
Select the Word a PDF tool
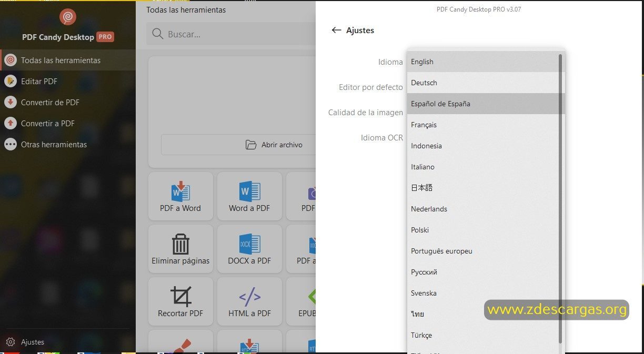tap(249, 196)
